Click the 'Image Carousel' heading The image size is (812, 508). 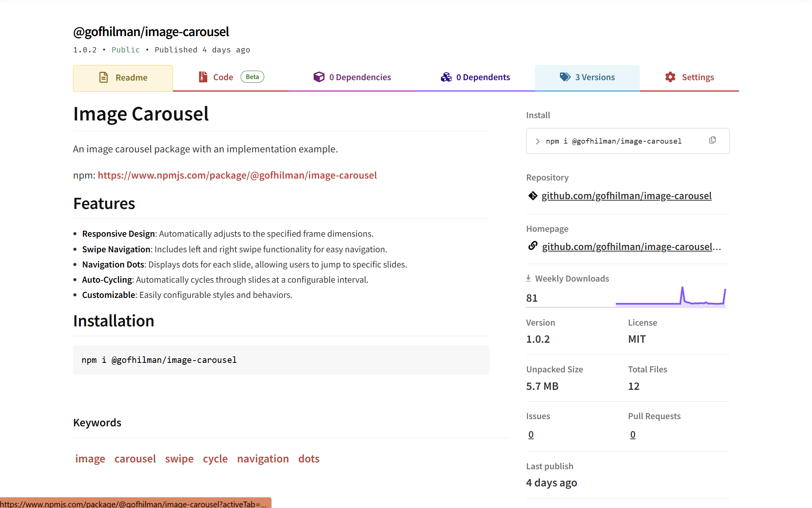pos(141,114)
